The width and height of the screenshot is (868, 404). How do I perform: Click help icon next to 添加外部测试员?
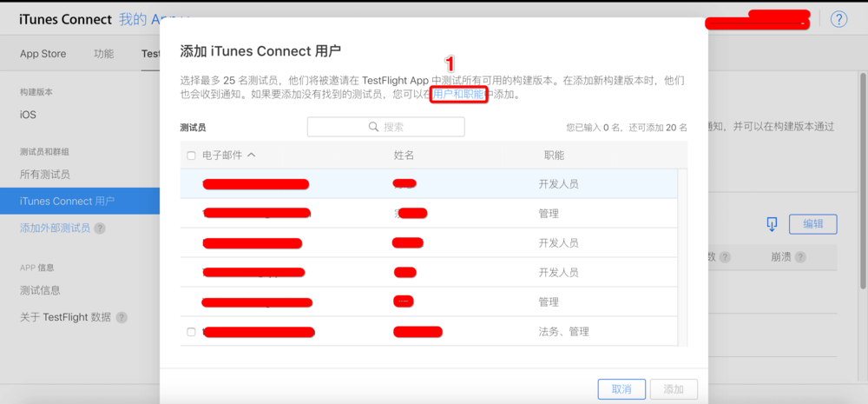(100, 228)
